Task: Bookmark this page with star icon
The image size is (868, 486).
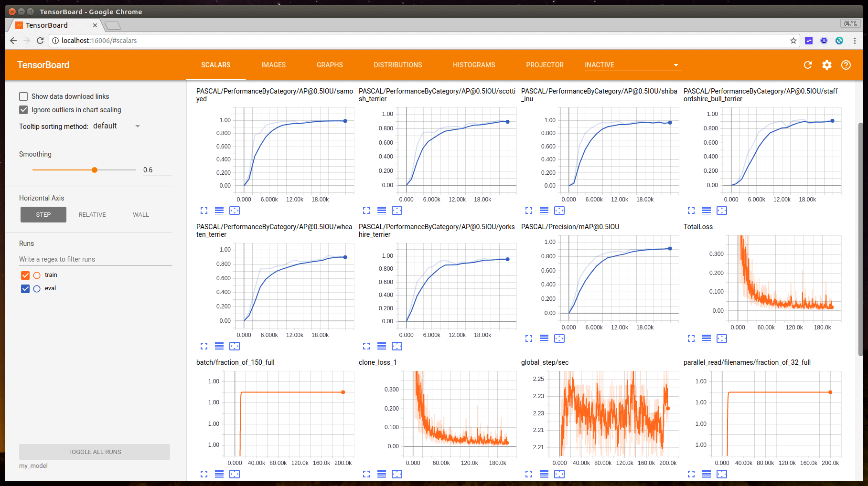Action: click(793, 41)
